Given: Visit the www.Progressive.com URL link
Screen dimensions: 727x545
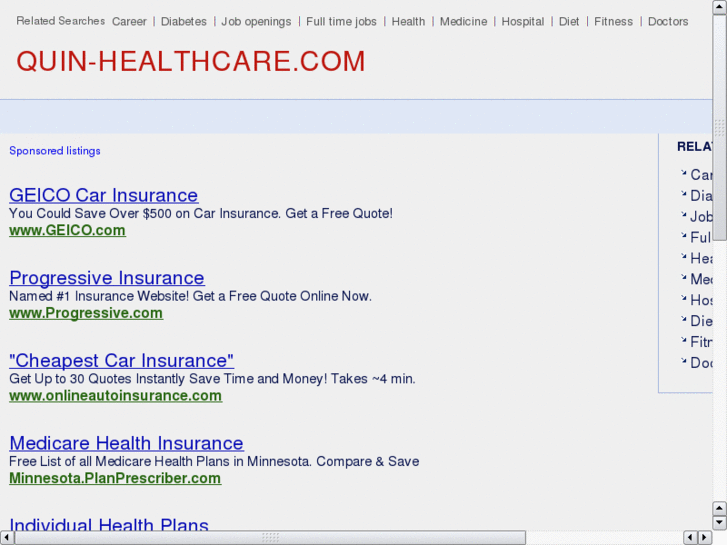Looking at the screenshot, I should [86, 313].
